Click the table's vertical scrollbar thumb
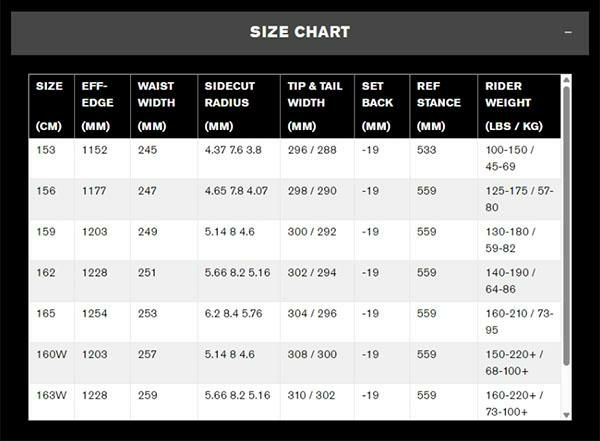The height and width of the screenshot is (441, 600). click(x=566, y=220)
